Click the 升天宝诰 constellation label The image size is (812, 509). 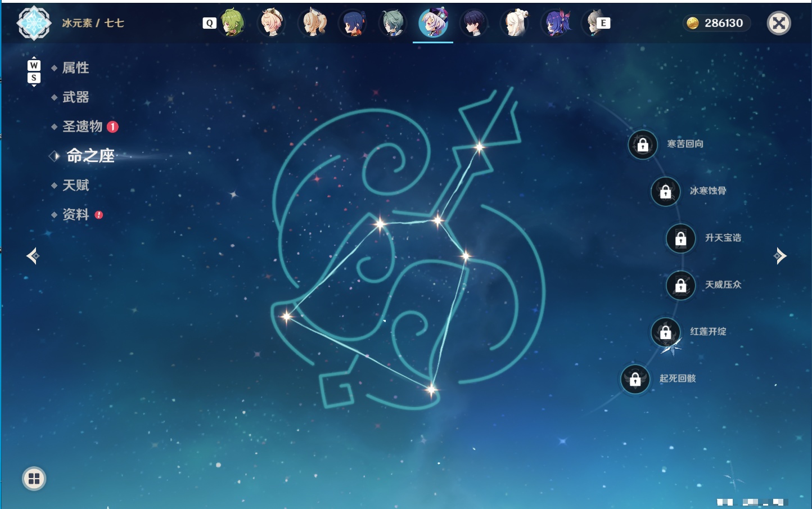tap(723, 238)
